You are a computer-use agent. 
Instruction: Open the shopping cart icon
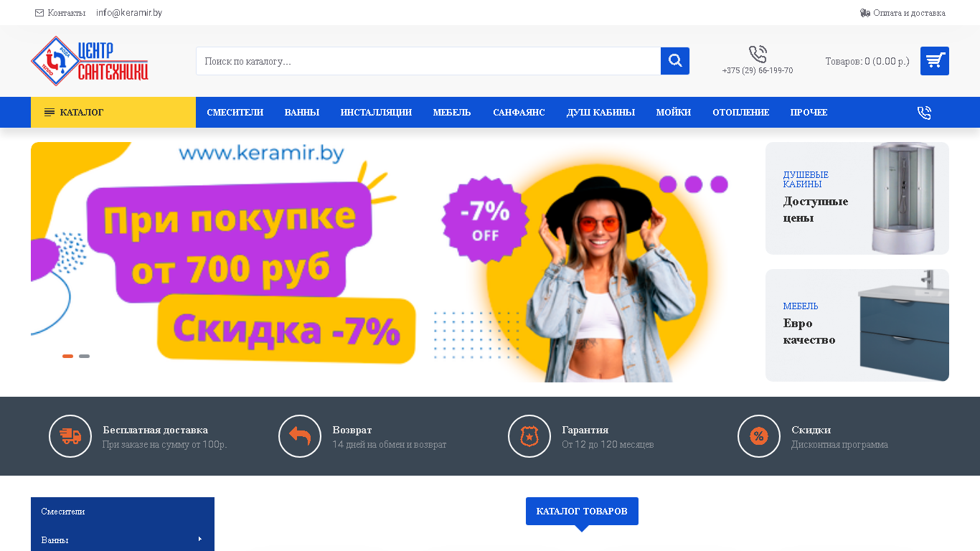[x=934, y=61]
